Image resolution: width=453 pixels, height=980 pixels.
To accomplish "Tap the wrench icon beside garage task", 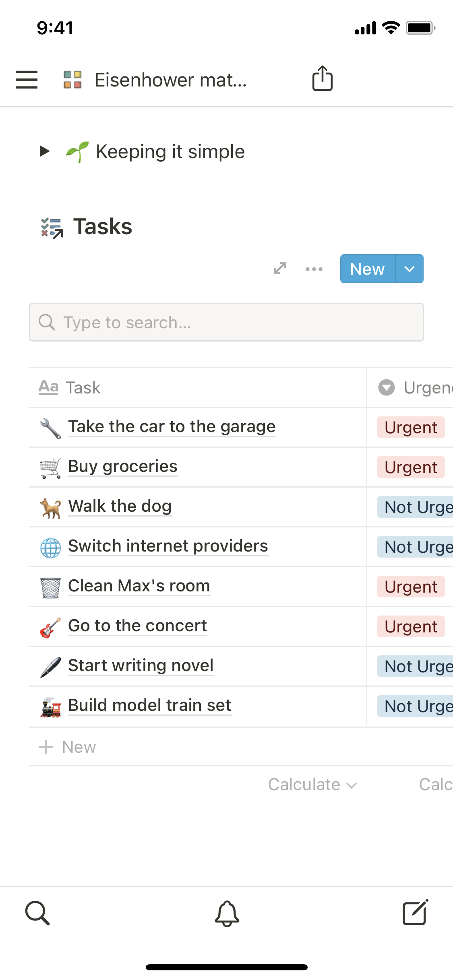I will tap(50, 428).
